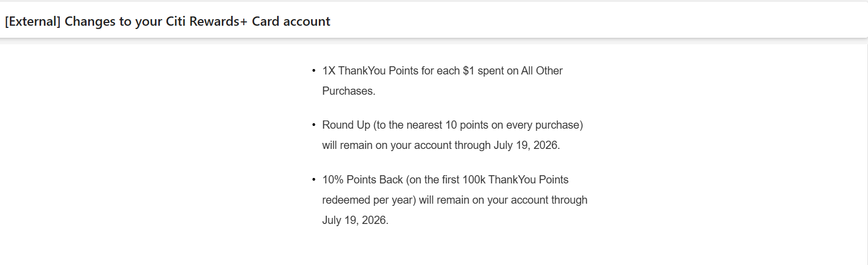Click "first 100k ThankYou Points" phrase
The image size is (868, 265).
tap(505, 180)
